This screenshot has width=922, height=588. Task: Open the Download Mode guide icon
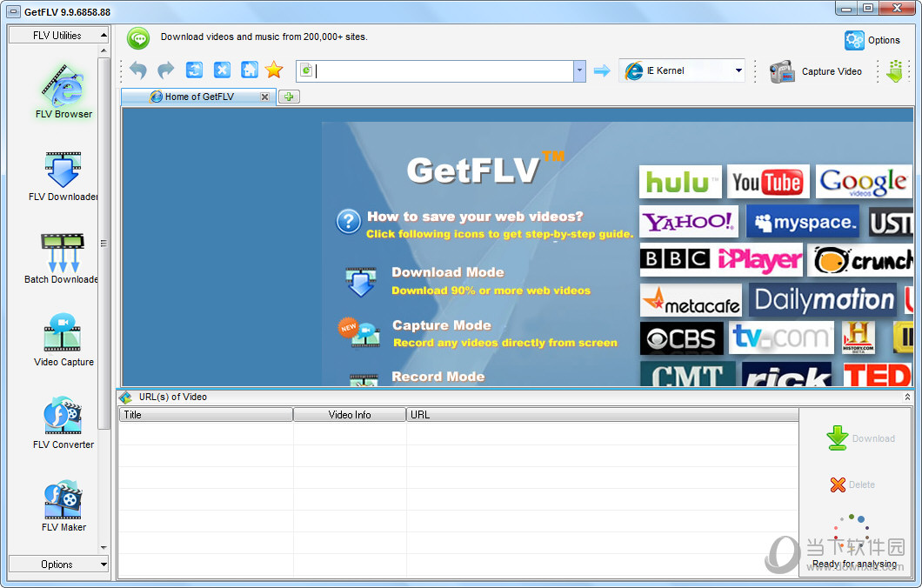[x=361, y=282]
